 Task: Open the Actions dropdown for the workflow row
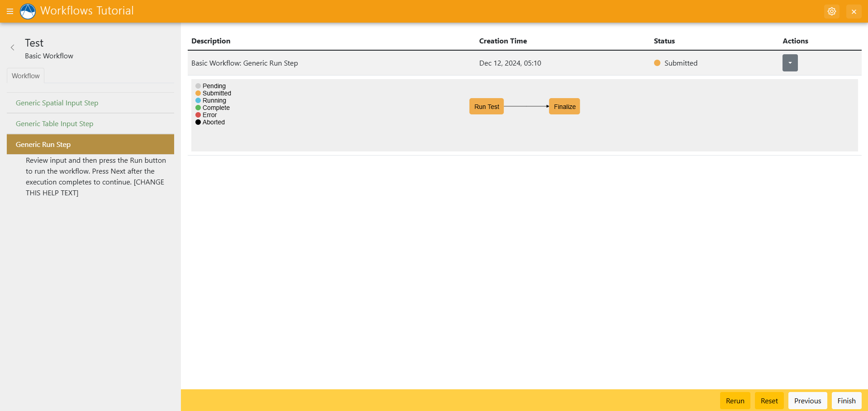(789, 63)
